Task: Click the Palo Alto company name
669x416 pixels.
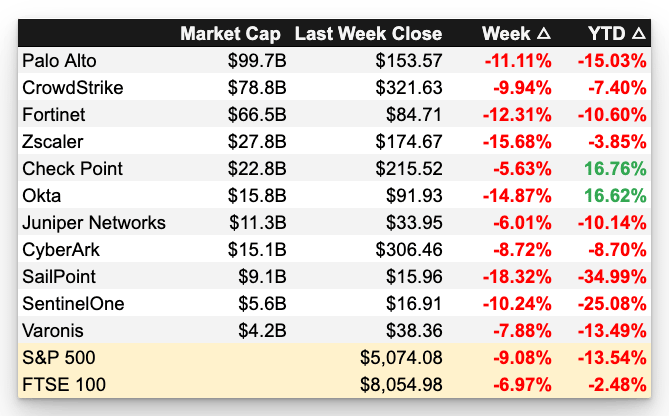Action: tap(59, 61)
